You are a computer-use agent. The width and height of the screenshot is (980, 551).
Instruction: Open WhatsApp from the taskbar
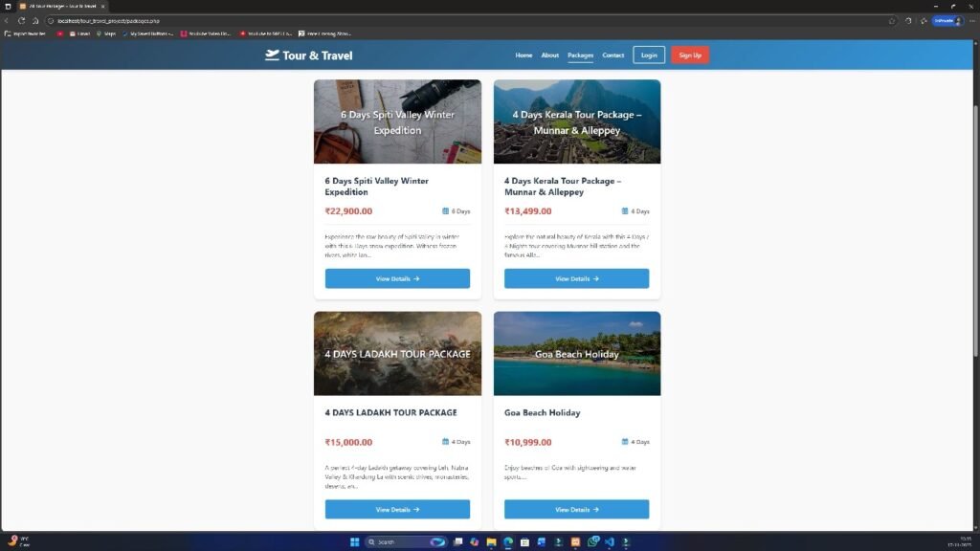coord(592,541)
